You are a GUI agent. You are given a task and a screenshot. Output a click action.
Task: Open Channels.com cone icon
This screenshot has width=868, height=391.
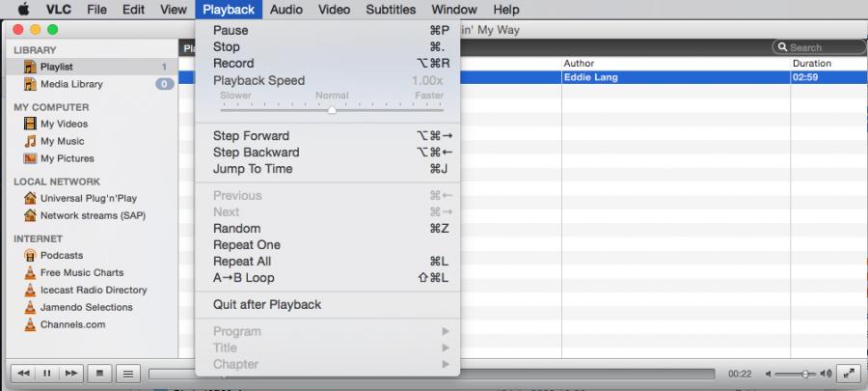click(30, 324)
